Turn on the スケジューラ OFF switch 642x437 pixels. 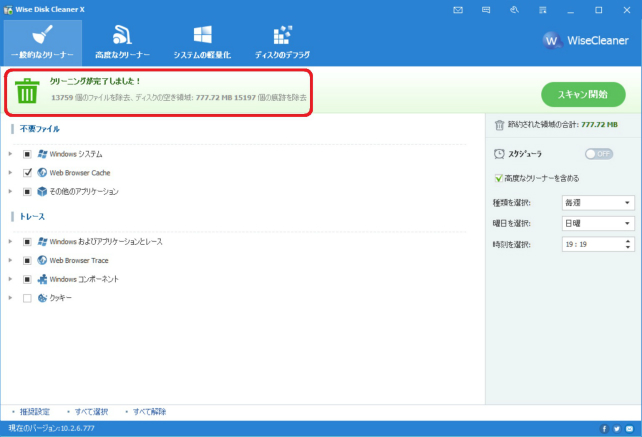click(599, 154)
